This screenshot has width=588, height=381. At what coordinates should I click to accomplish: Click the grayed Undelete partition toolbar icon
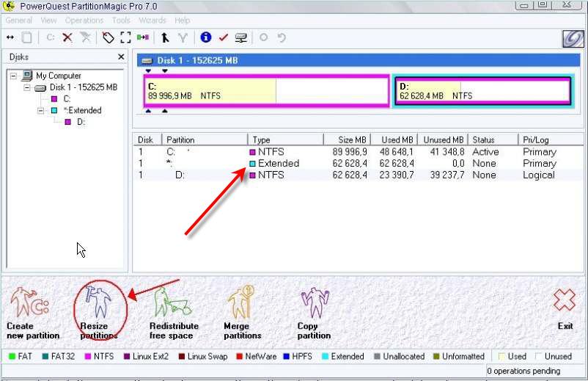coord(86,37)
